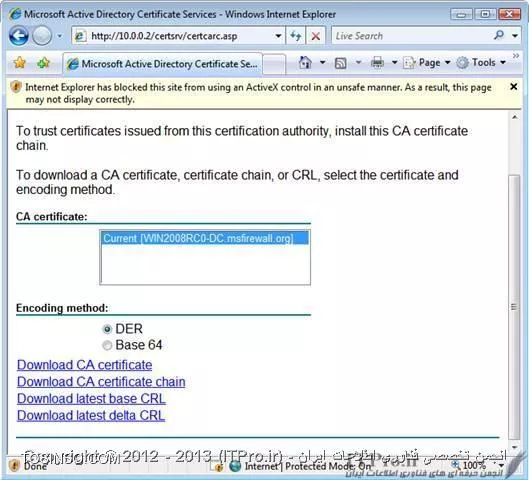Expand the Feeds dropdown arrow
This screenshot has height=480, width=529.
[358, 62]
